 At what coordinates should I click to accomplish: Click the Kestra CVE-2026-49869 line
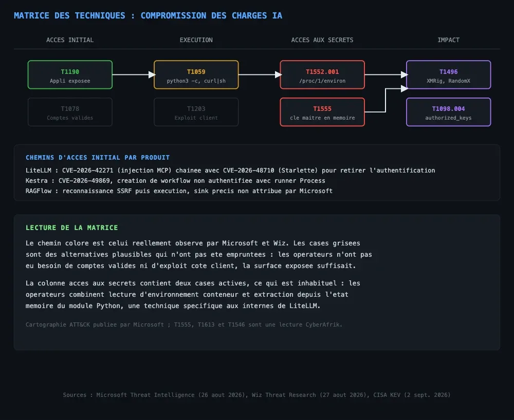tap(175, 181)
